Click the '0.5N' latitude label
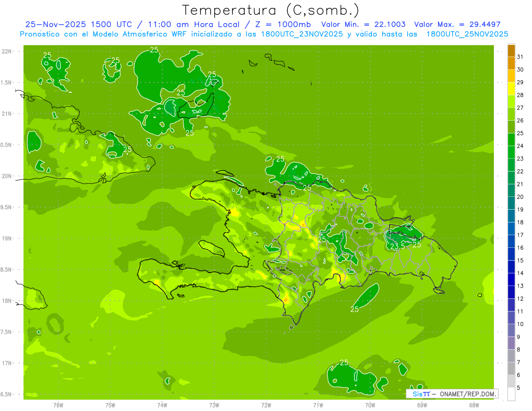Viewport: 532px width, 411px height. coord(7,145)
